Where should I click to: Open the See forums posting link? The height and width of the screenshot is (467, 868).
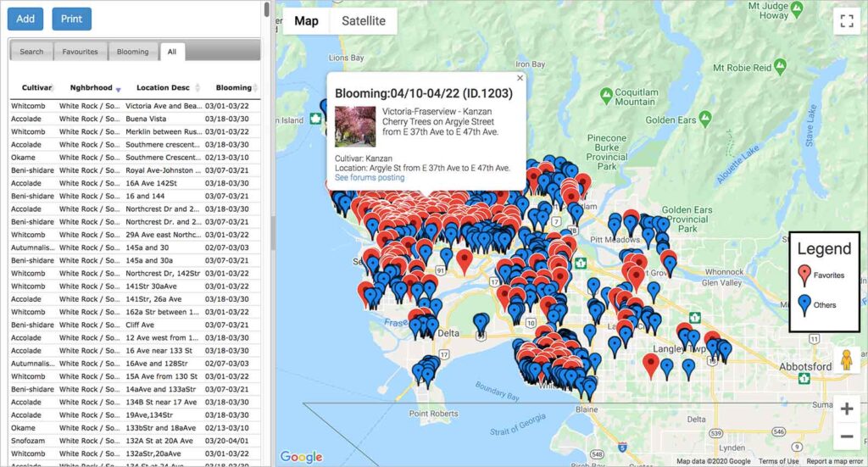click(370, 178)
